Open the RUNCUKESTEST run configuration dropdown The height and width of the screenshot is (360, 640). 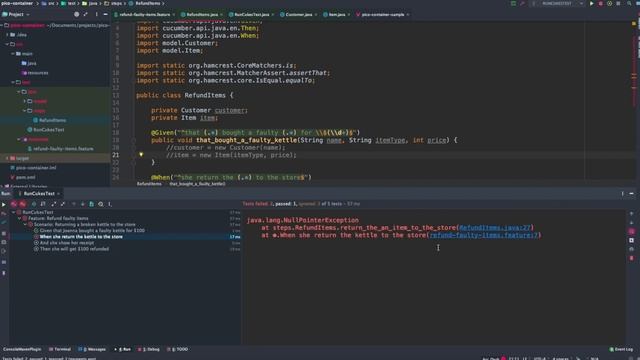pos(559,3)
